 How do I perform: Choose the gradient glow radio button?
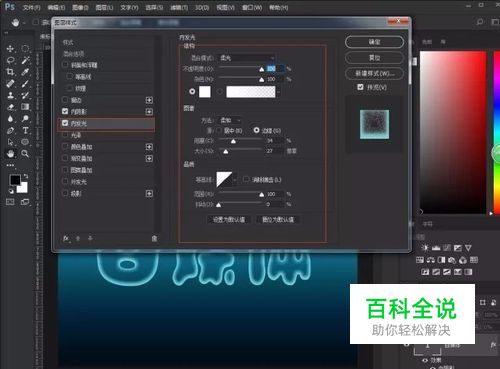click(220, 91)
